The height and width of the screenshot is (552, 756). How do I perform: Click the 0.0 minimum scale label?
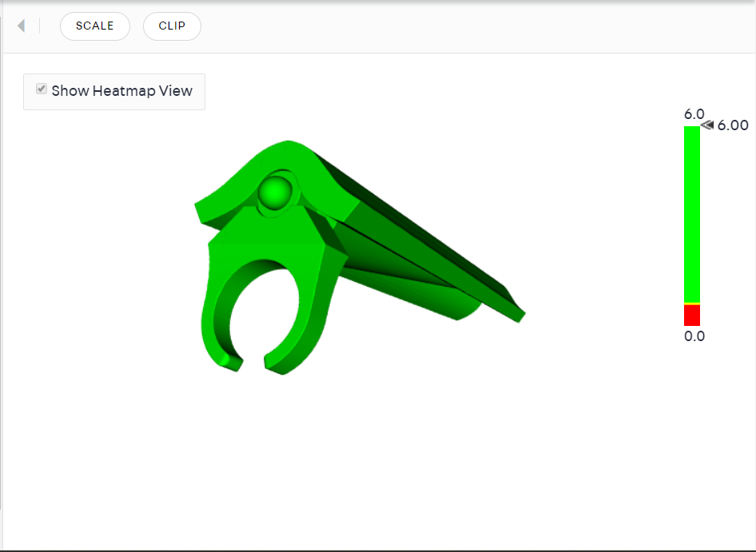pyautogui.click(x=694, y=336)
